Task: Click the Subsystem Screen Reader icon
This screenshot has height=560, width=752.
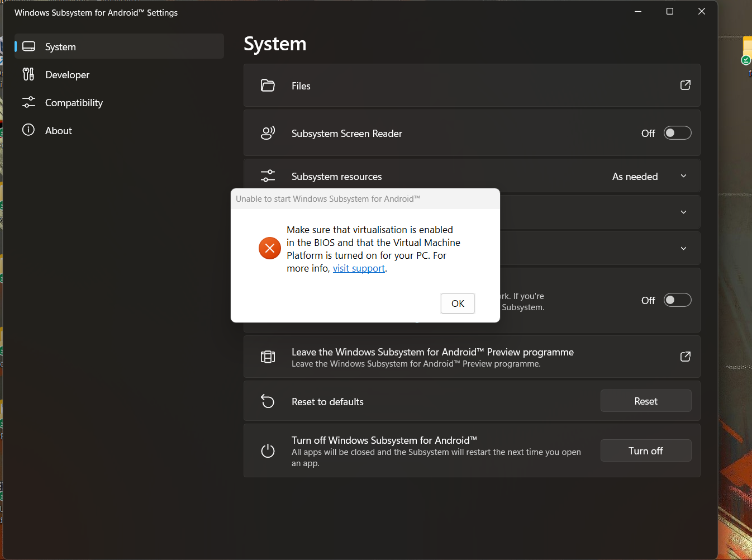Action: pyautogui.click(x=268, y=133)
